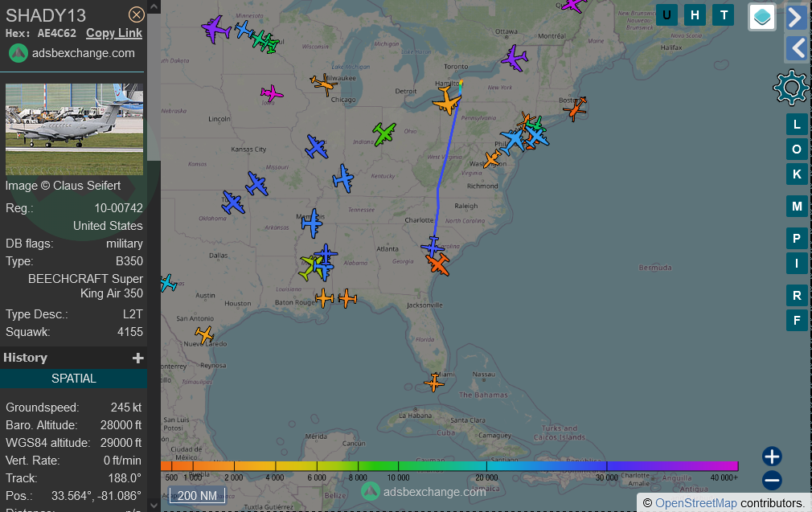Open adsbexchange.com logo link in sidebar
Viewport: 812px width, 512px height.
(72, 53)
